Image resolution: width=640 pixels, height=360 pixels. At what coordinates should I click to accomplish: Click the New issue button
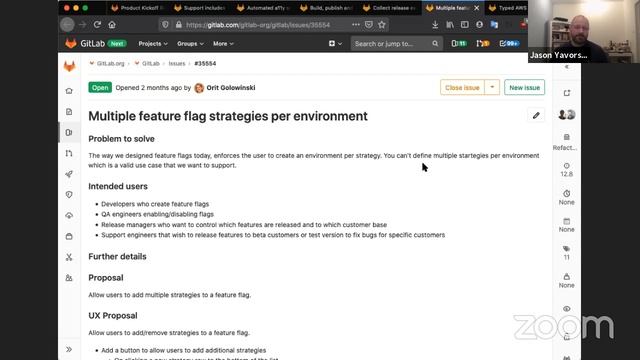[524, 87]
